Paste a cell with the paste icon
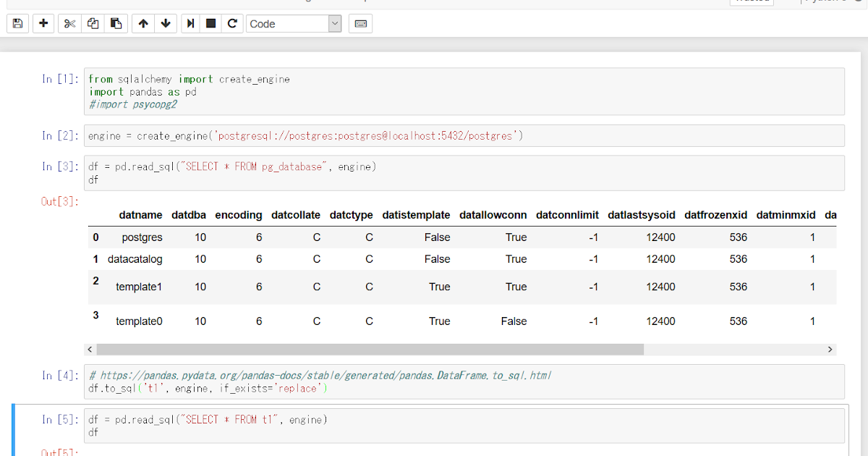868x456 pixels. (x=116, y=23)
